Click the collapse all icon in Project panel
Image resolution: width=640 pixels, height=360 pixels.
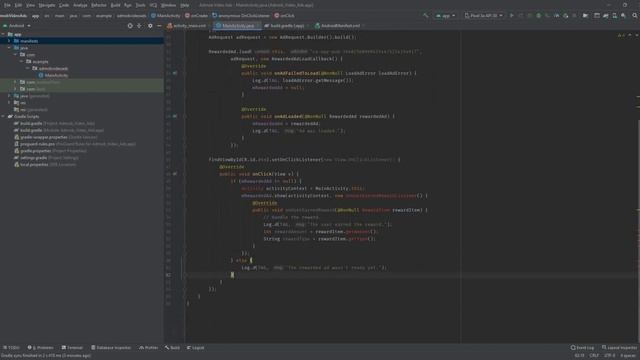[139, 26]
